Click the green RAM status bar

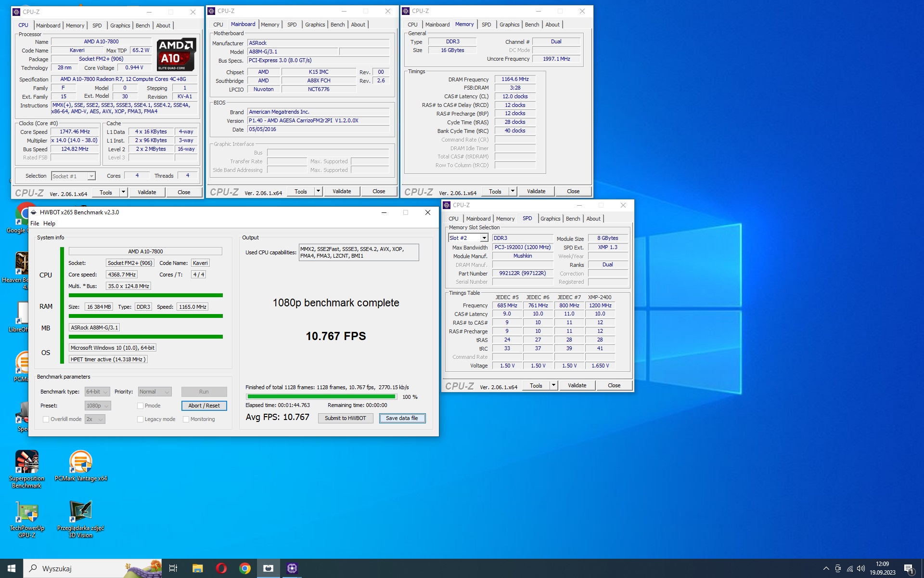[x=146, y=316]
